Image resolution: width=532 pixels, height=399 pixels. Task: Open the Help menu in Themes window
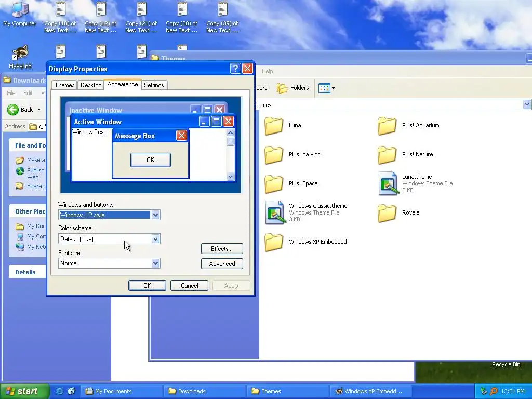(268, 71)
